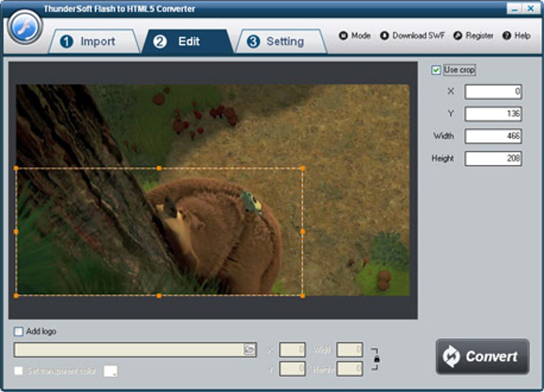Click the crop Y field showing 136
This screenshot has height=392, width=544.
(493, 114)
